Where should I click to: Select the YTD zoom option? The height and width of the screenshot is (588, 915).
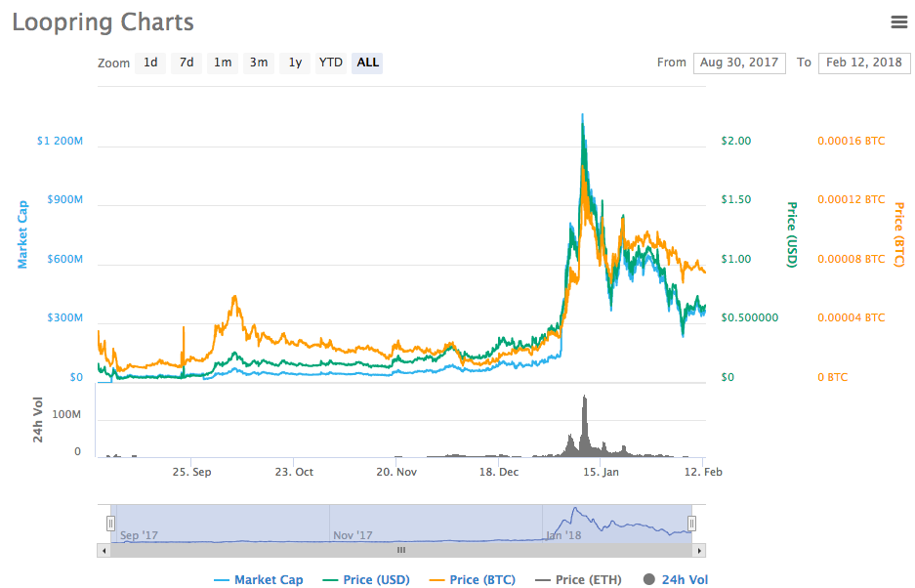pyautogui.click(x=331, y=63)
